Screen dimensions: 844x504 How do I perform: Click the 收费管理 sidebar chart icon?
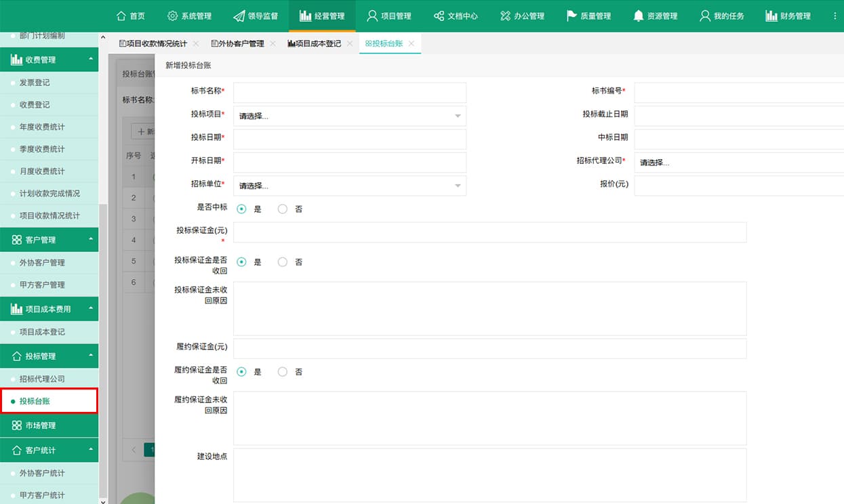16,60
